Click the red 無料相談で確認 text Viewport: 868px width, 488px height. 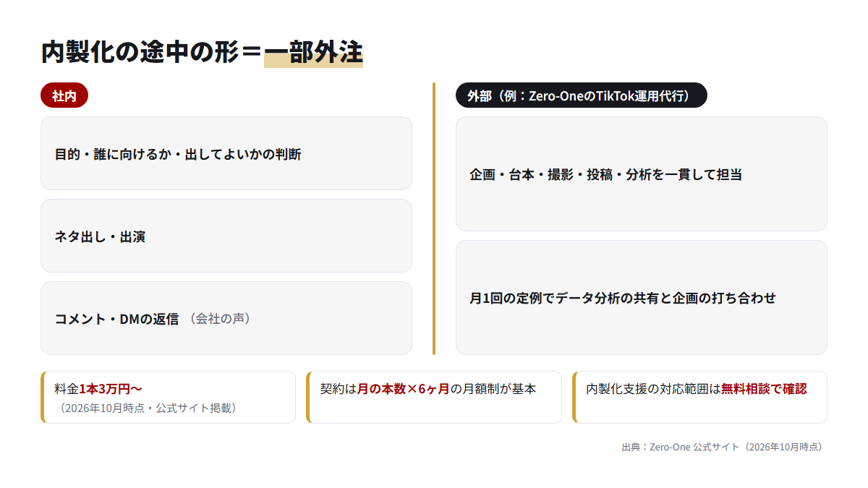coord(764,388)
